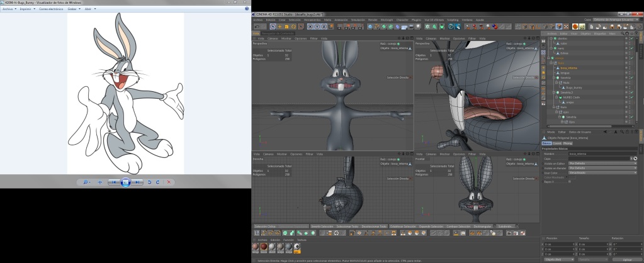Select lengua object in object tree
Image resolution: width=644 pixels, height=263 pixels.
565,73
